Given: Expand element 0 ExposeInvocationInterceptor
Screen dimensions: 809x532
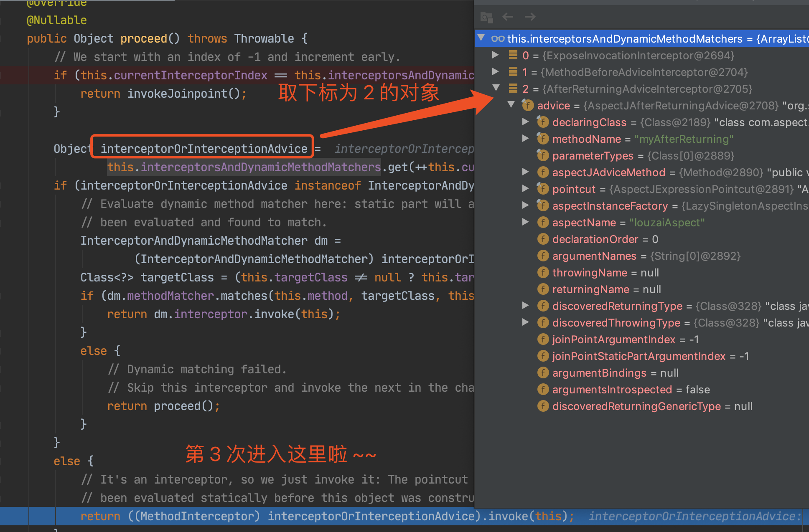Looking at the screenshot, I should click(496, 55).
